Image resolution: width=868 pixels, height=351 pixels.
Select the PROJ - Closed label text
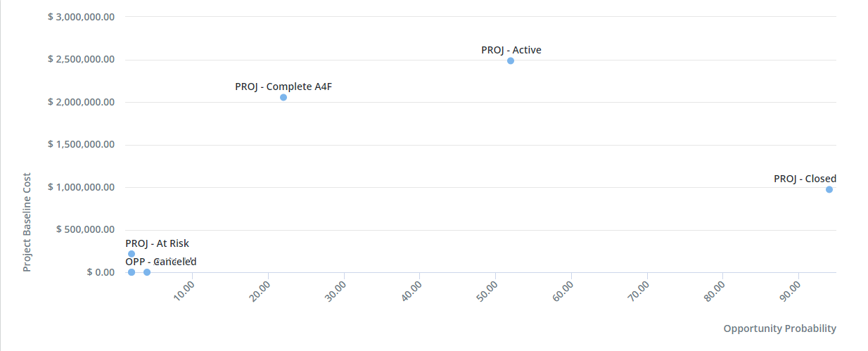point(805,179)
